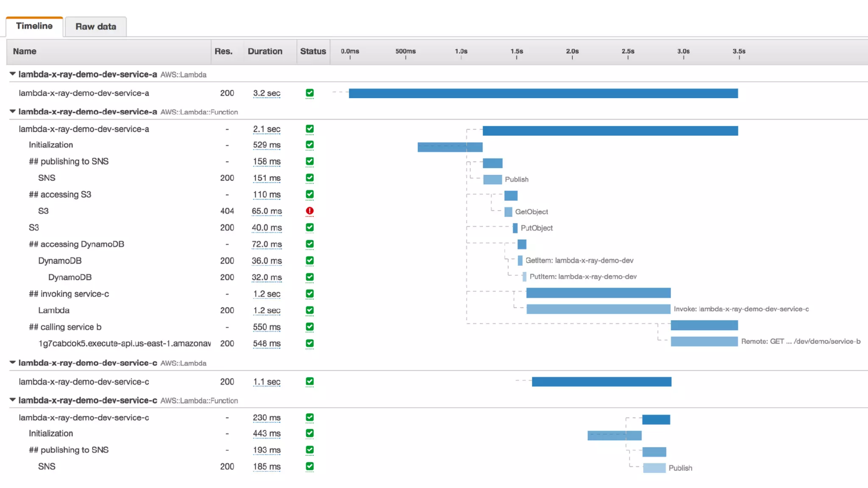Screen dimensions: 868x488
Task: Click status check for top service-a 3.2 sec
Action: click(x=310, y=93)
